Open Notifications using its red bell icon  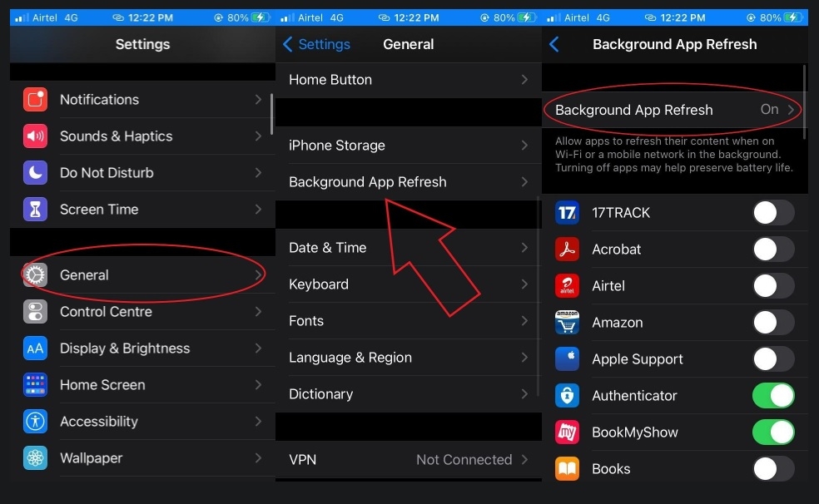(x=34, y=100)
